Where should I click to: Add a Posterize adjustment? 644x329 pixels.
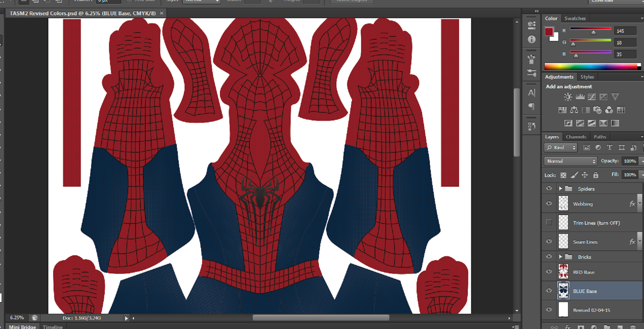pyautogui.click(x=580, y=123)
